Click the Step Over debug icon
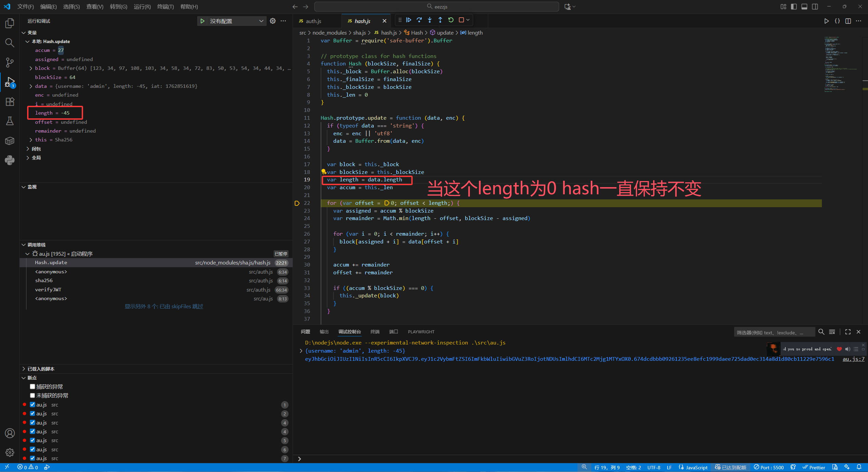 click(419, 20)
